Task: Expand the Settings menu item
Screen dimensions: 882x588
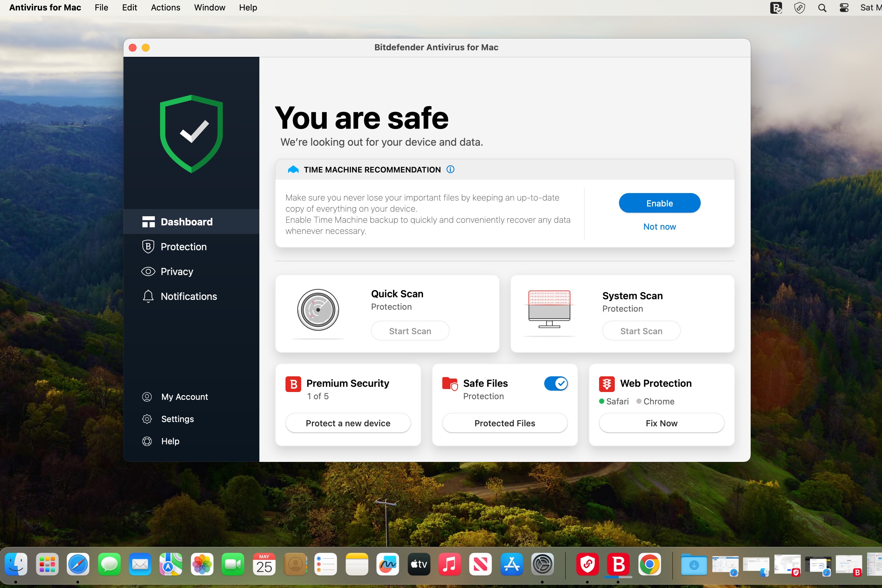Action: coord(177,418)
